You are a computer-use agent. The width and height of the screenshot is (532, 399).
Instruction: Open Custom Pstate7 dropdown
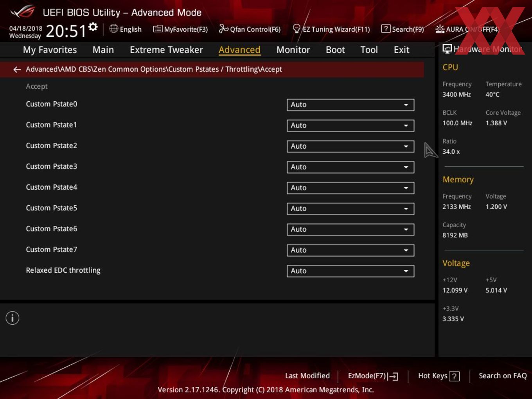[350, 250]
